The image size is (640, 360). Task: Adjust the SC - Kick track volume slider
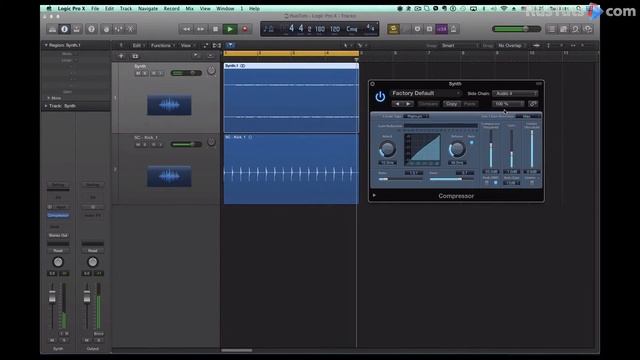pyautogui.click(x=186, y=144)
